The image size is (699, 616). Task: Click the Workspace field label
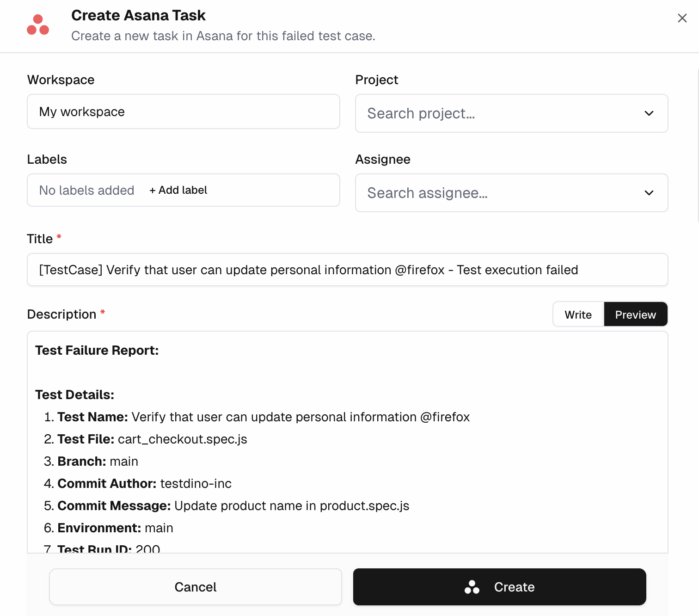point(61,80)
